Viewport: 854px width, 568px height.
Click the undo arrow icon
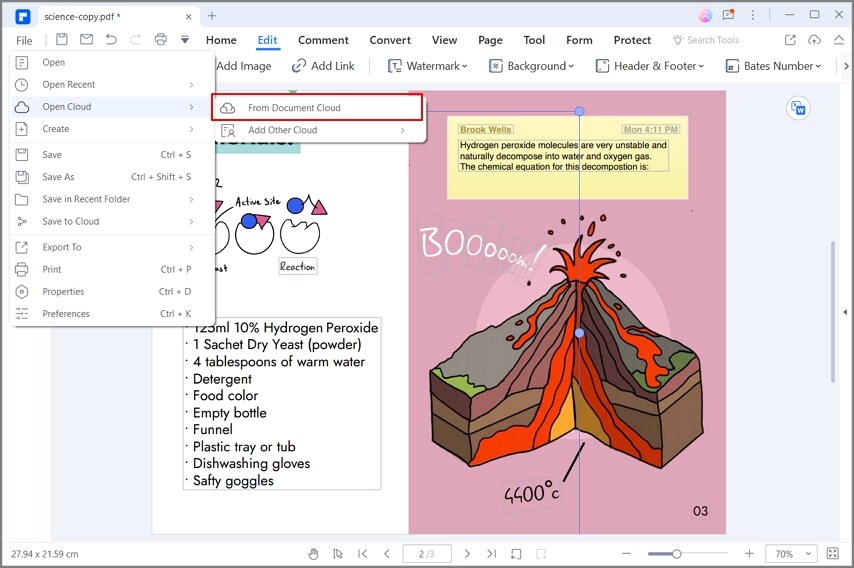pyautogui.click(x=111, y=39)
